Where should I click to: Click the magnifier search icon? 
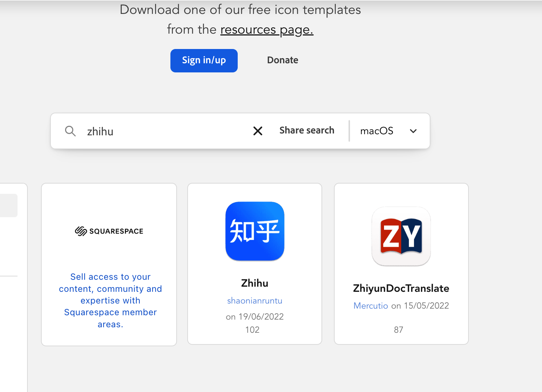pos(70,131)
